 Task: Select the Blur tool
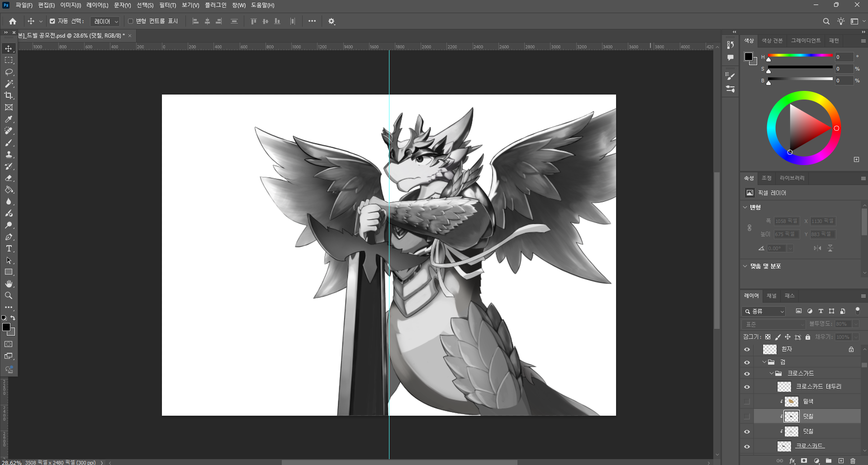[9, 201]
